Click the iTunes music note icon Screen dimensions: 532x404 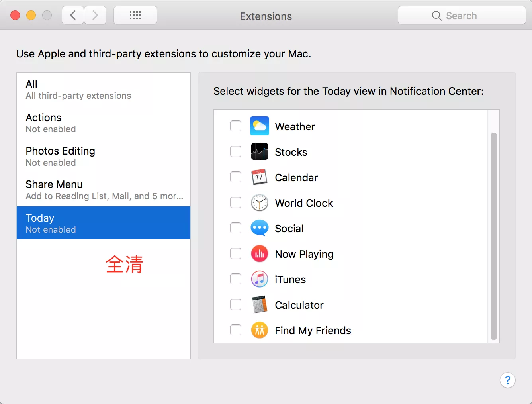[260, 279]
